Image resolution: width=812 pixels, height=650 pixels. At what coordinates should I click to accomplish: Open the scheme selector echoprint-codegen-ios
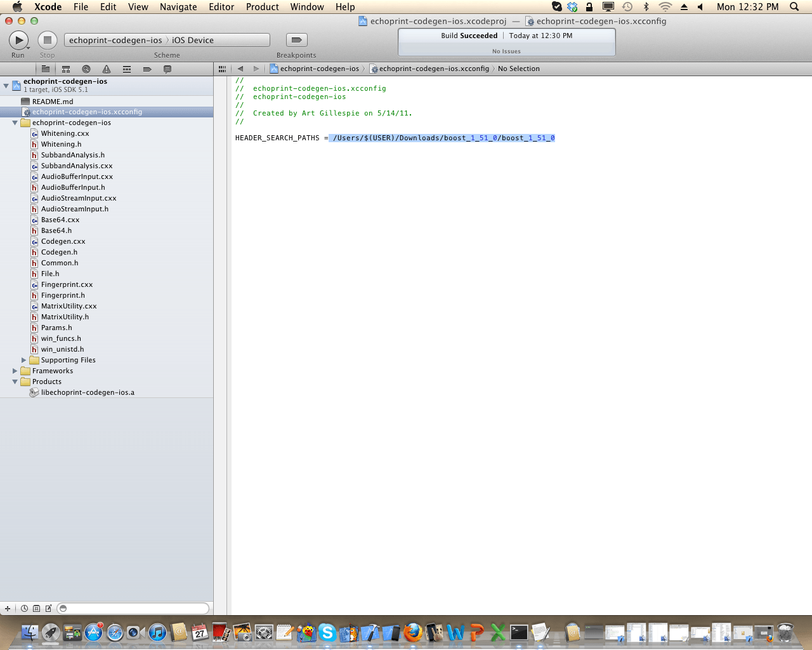pos(115,40)
